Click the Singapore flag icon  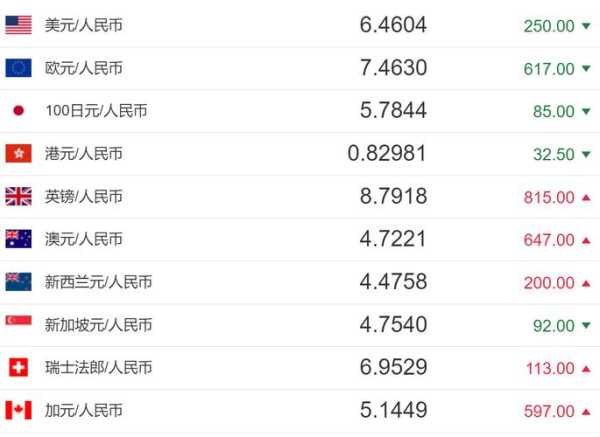(18, 325)
